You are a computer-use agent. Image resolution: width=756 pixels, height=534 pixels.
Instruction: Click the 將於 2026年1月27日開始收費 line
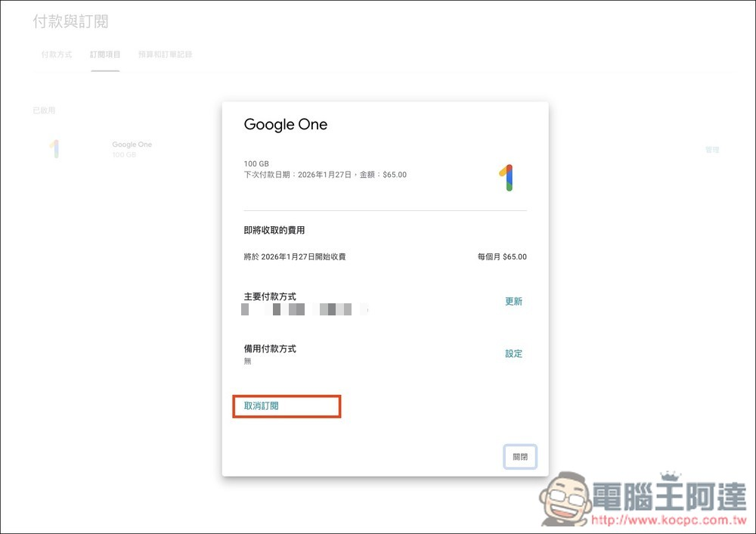[295, 256]
